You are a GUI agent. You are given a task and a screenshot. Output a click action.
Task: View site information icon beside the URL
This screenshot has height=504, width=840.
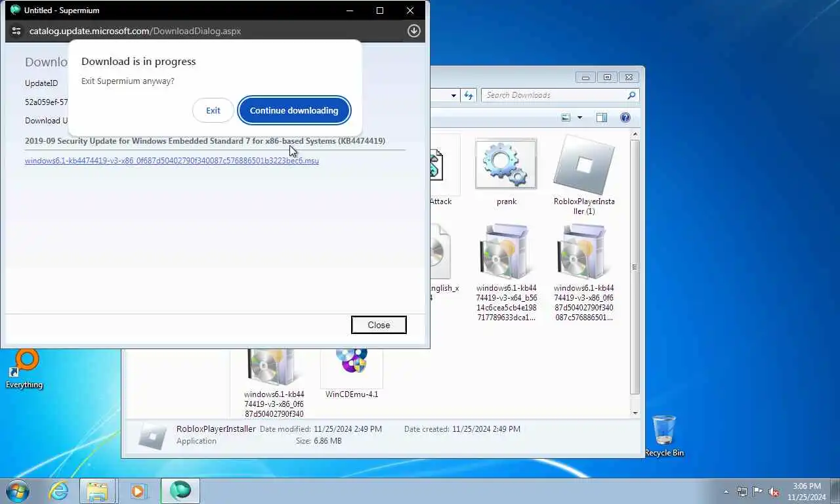pos(16,31)
